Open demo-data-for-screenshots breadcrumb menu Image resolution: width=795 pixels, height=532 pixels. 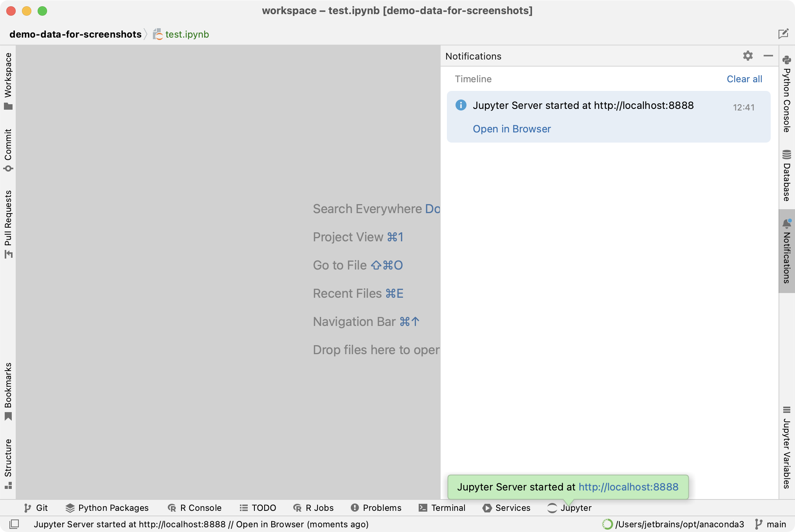point(76,34)
